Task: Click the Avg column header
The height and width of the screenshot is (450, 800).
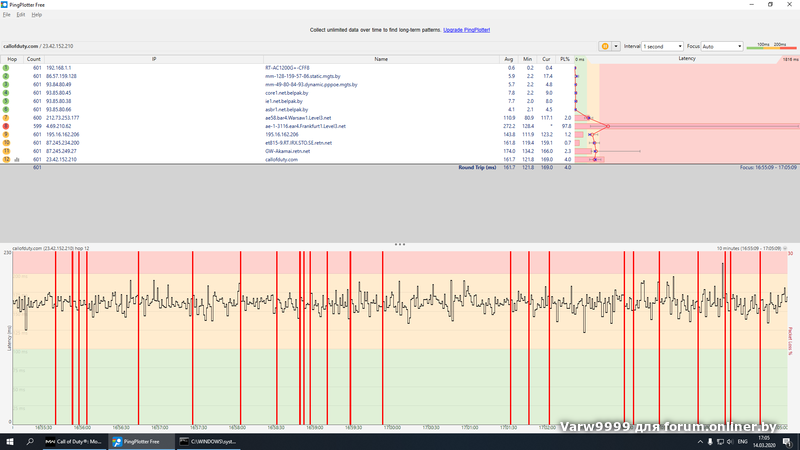Action: 509,59
